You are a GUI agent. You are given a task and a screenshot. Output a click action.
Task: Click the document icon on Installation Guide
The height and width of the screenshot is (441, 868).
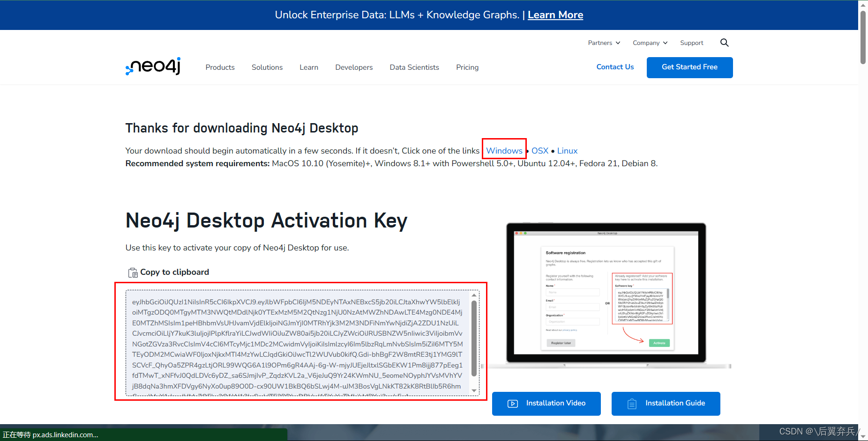tap(632, 404)
